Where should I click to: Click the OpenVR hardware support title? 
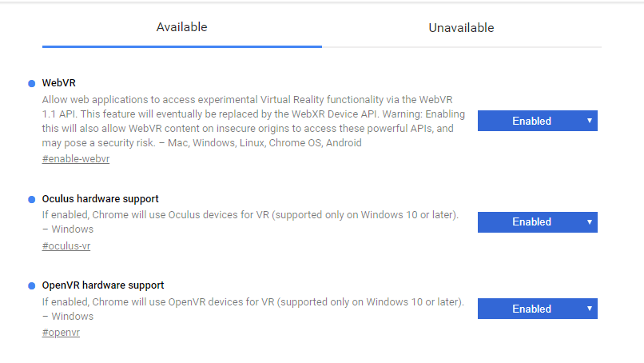pos(103,285)
